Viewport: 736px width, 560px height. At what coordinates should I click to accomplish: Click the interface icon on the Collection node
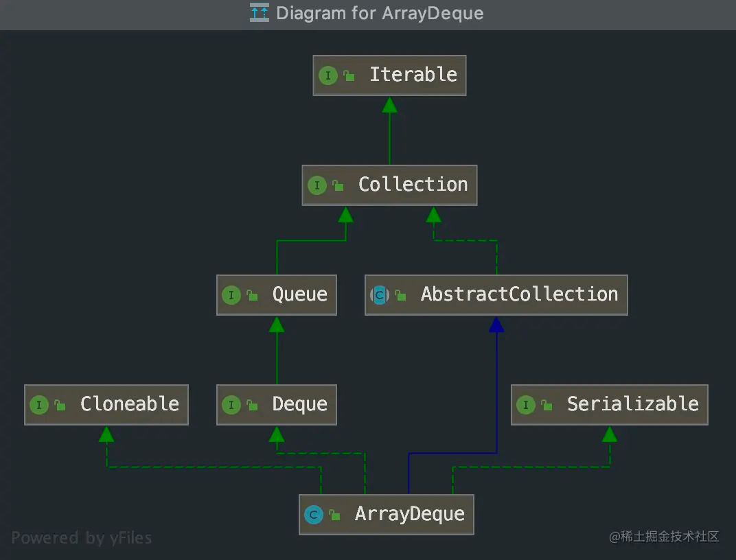click(x=317, y=185)
